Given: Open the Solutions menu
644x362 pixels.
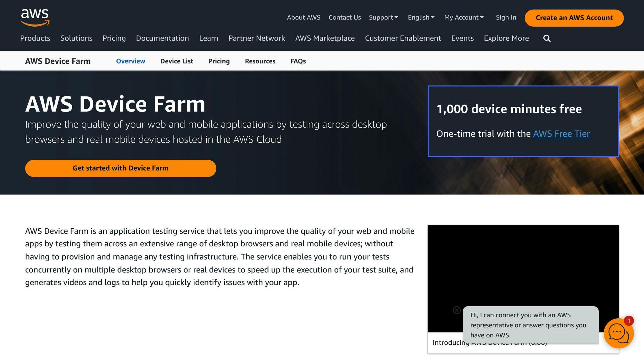Looking at the screenshot, I should click(76, 38).
